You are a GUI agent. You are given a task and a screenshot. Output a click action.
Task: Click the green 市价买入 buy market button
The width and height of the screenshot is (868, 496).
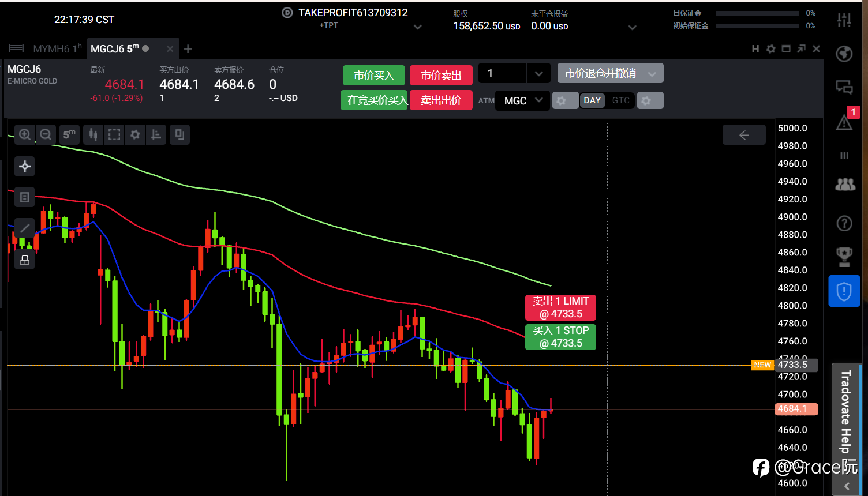pyautogui.click(x=374, y=76)
